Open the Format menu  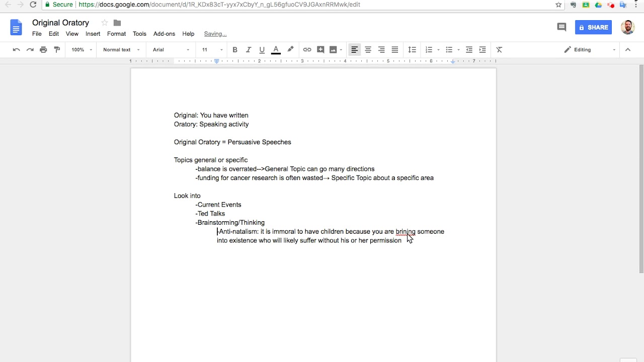116,34
